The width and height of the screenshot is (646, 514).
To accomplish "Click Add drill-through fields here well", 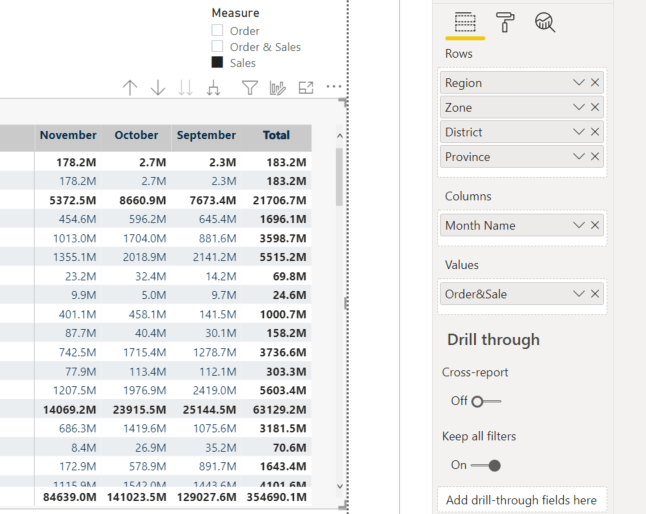I will (x=522, y=500).
